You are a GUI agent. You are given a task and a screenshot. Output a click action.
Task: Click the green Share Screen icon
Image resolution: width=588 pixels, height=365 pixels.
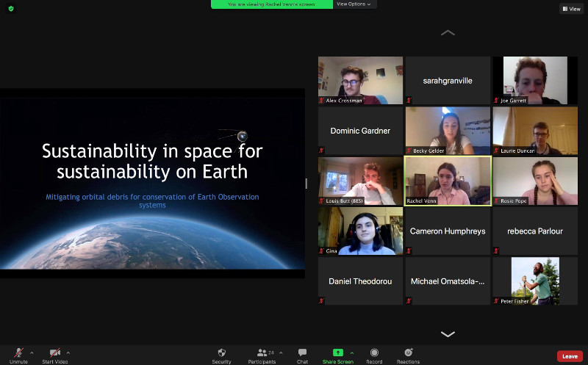pos(337,353)
